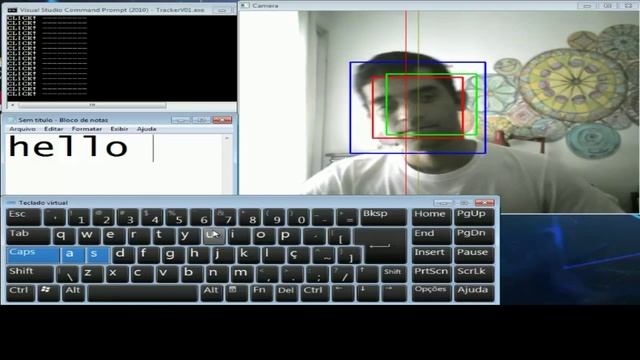Click the PgDn key on virtual keyboard
This screenshot has height=360, width=640.
[x=474, y=236]
